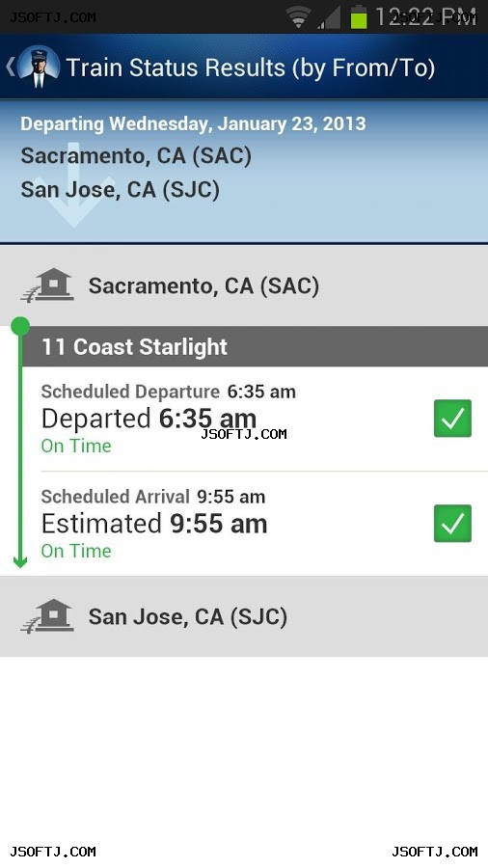Tap the green On Time arrival label
Image resolution: width=488 pixels, height=868 pixels.
(76, 551)
